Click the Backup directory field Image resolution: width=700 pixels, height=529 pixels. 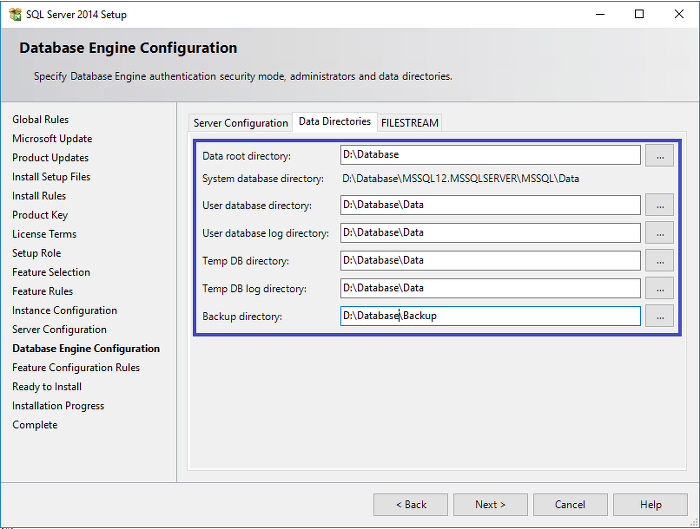click(490, 316)
